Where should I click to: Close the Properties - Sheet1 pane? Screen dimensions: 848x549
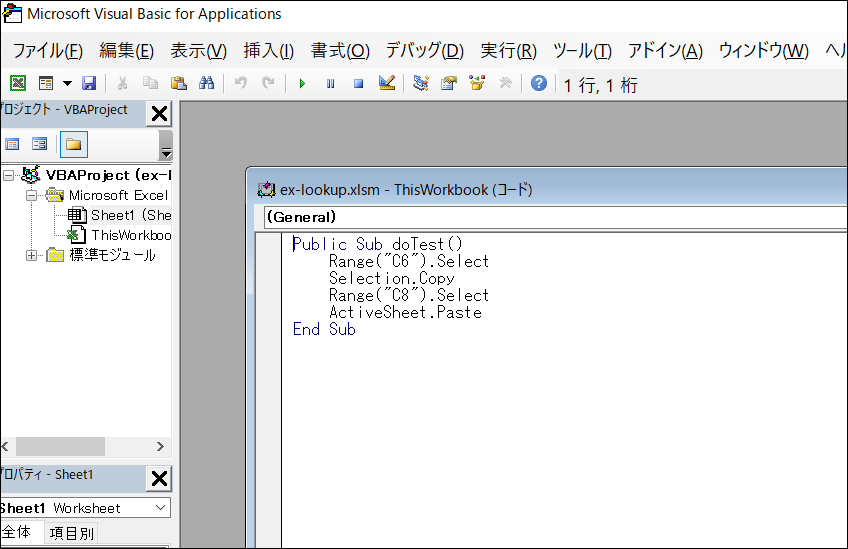point(159,479)
